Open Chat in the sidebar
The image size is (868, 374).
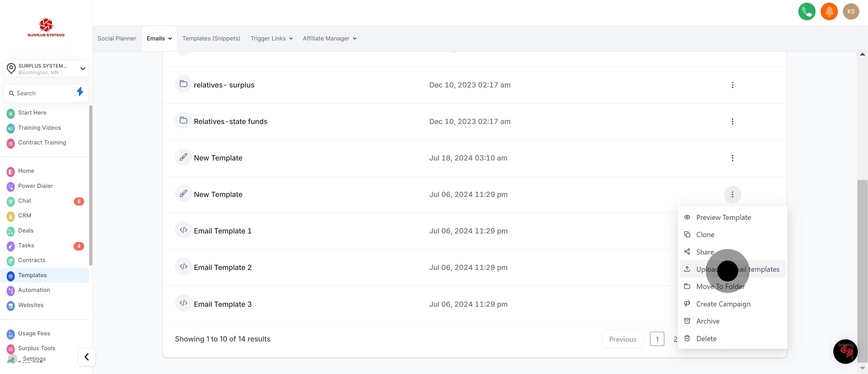tap(25, 201)
